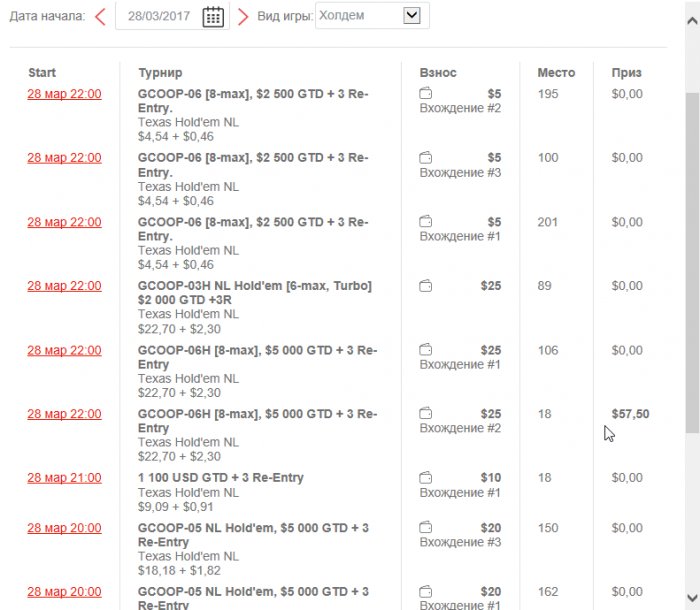Open date link for the place 195 row
Image resolution: width=700 pixels, height=610 pixels.
[x=64, y=94]
